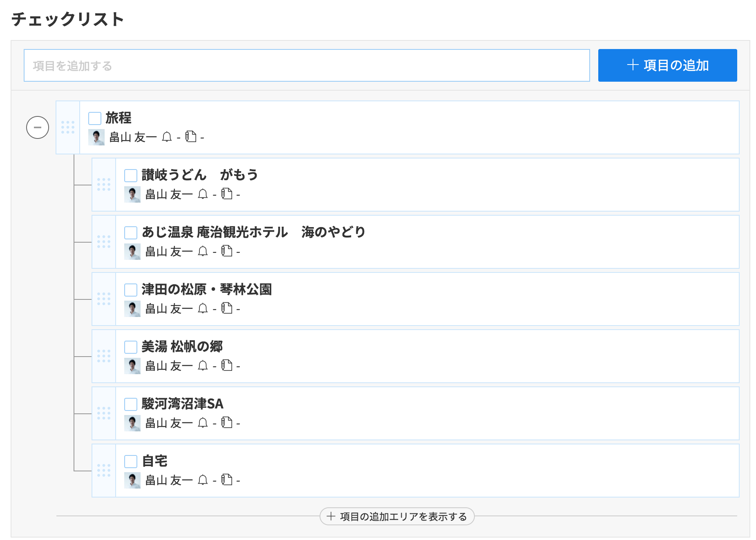Check the 讃岐うどん がもう checkbox

131,175
